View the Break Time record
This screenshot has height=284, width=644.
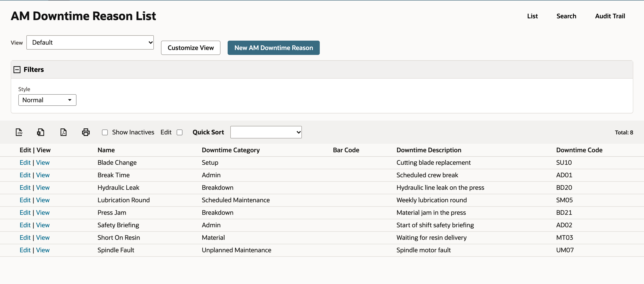point(43,175)
